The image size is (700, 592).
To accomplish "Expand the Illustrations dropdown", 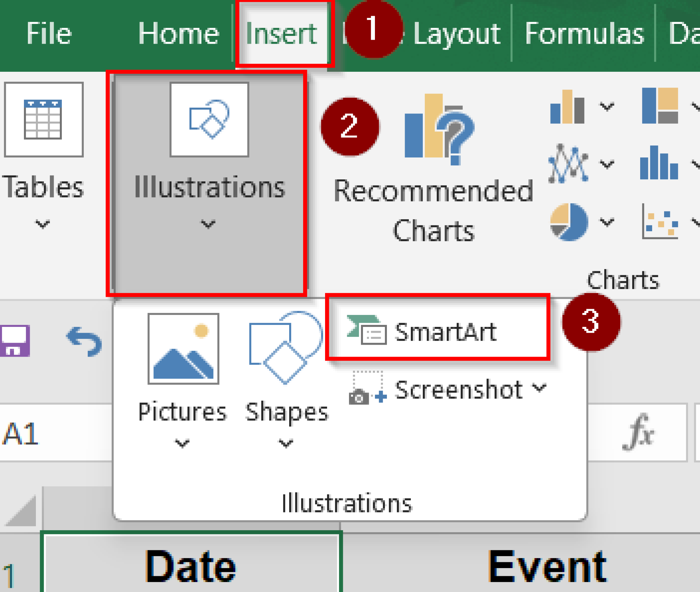I will click(x=208, y=224).
